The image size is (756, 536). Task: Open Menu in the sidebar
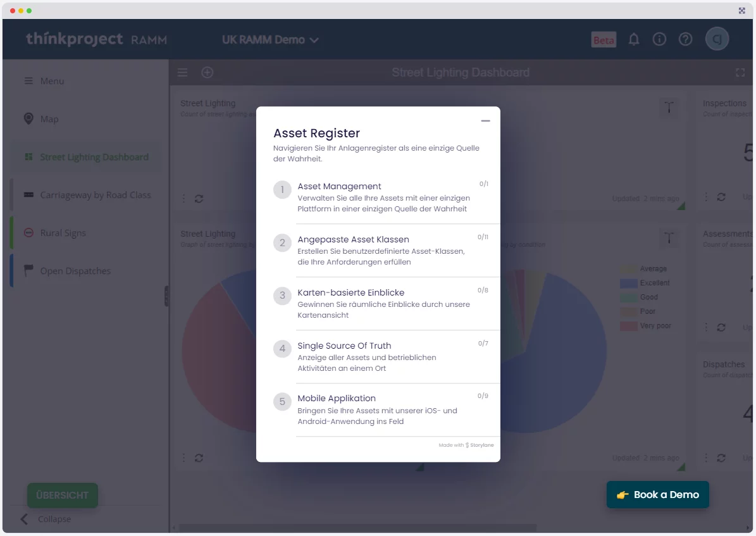click(x=52, y=81)
